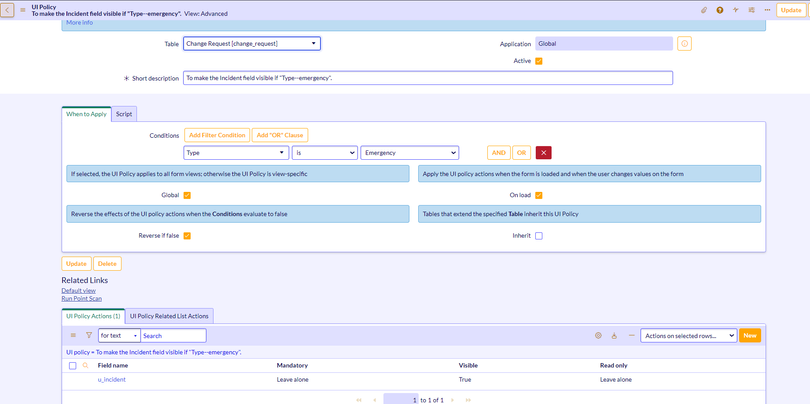The width and height of the screenshot is (810, 404).
Task: Go to first page of list
Action: (359, 400)
